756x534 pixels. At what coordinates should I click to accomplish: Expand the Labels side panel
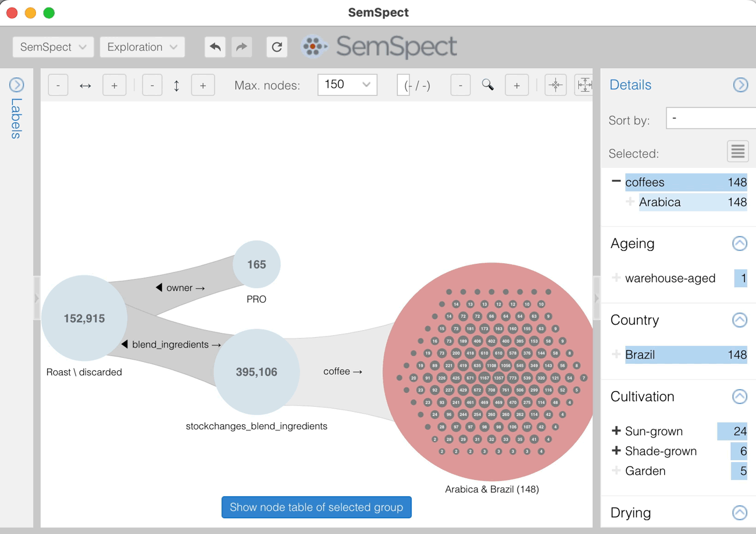(x=16, y=85)
